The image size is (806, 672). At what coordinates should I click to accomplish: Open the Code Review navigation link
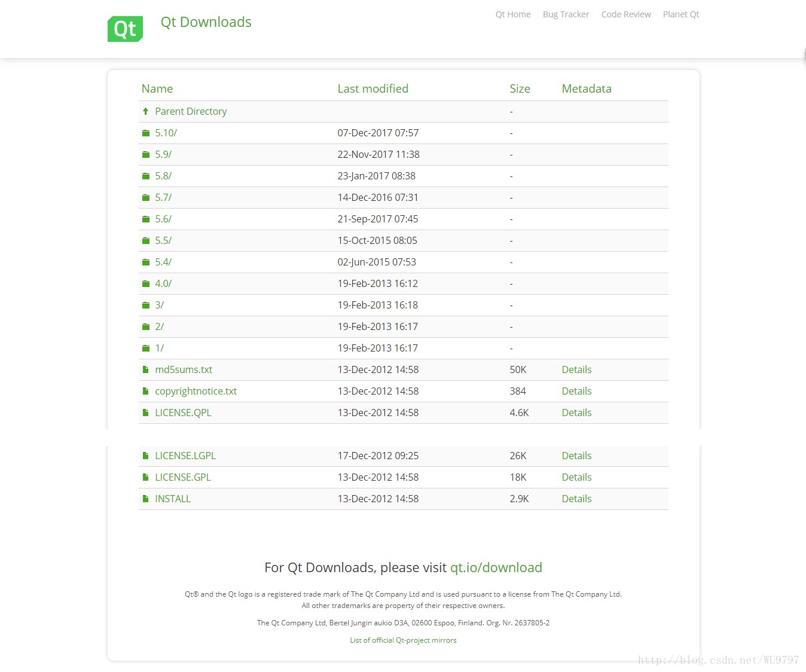click(x=626, y=14)
